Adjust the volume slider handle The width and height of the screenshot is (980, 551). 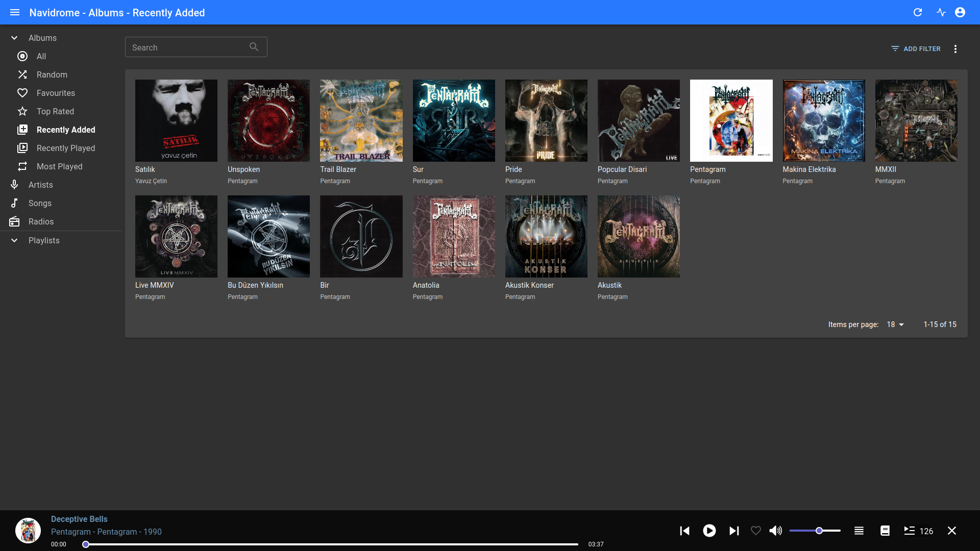pyautogui.click(x=819, y=531)
